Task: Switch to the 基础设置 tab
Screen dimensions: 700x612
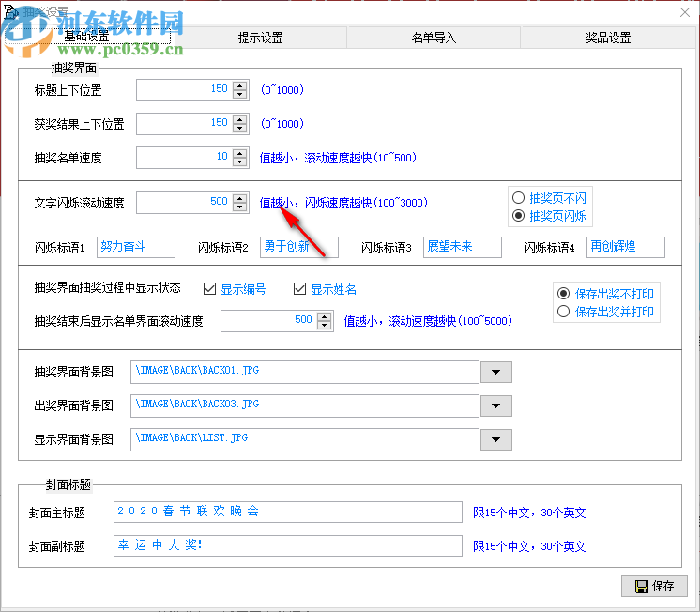Action: pyautogui.click(x=87, y=36)
